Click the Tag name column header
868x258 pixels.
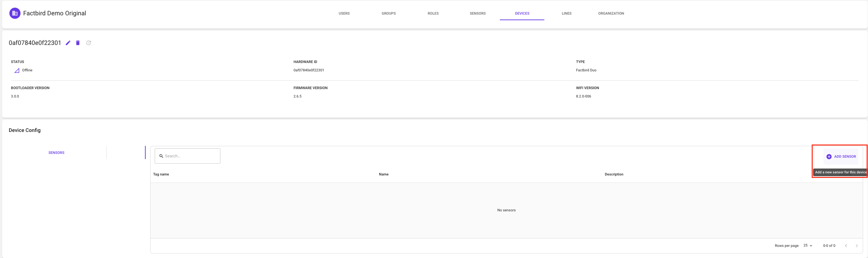161,174
